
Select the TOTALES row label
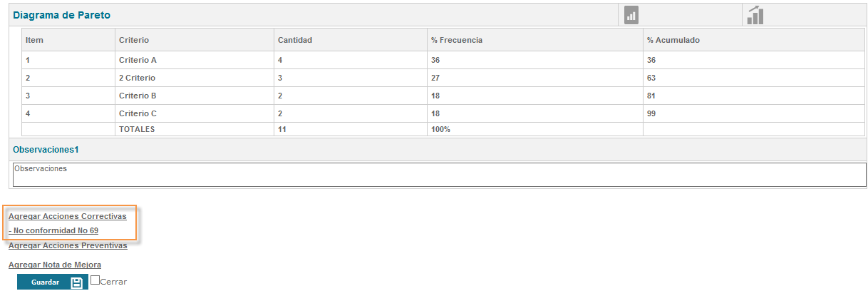[137, 129]
